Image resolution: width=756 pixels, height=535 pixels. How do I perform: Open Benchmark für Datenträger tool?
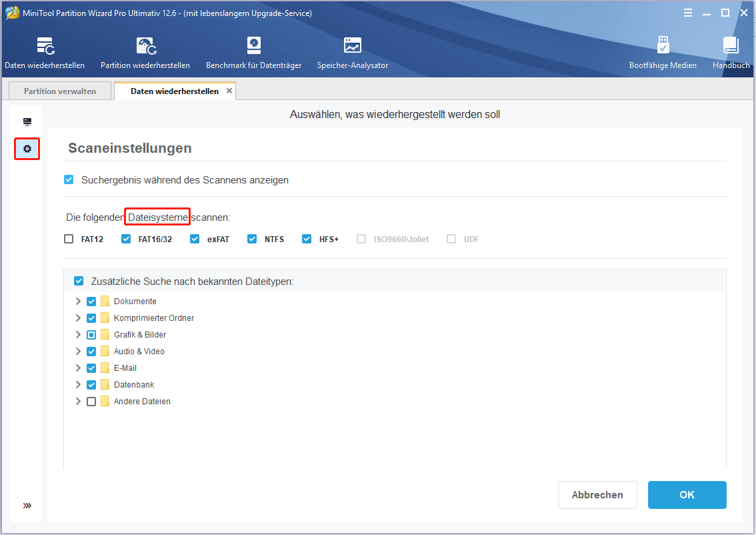tap(253, 53)
